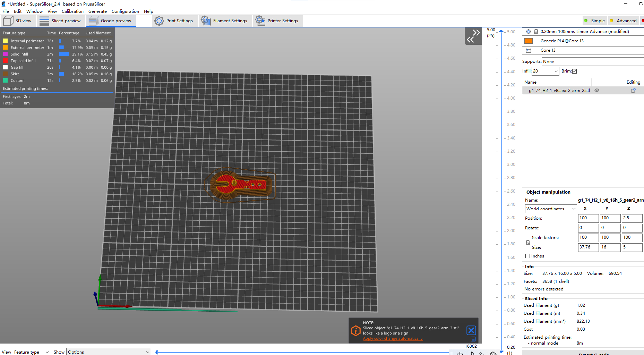
Task: Click the Size X field showing 37.76
Action: [588, 247]
